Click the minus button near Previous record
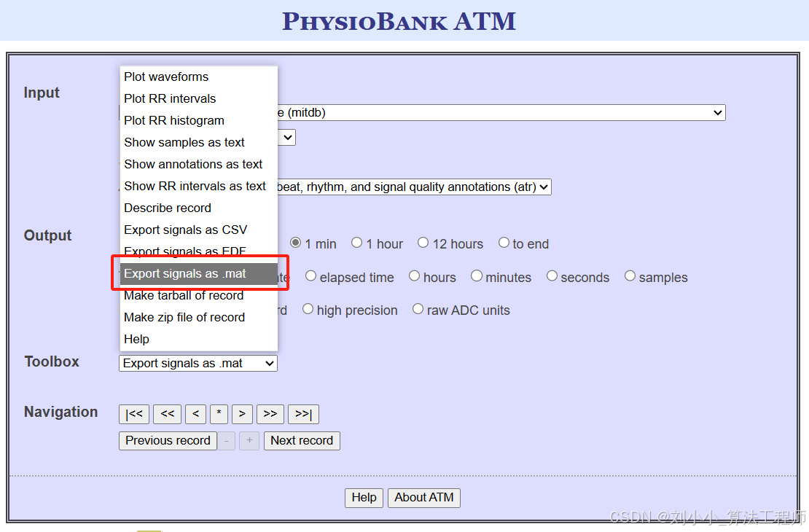The height and width of the screenshot is (532, 809). pos(226,441)
